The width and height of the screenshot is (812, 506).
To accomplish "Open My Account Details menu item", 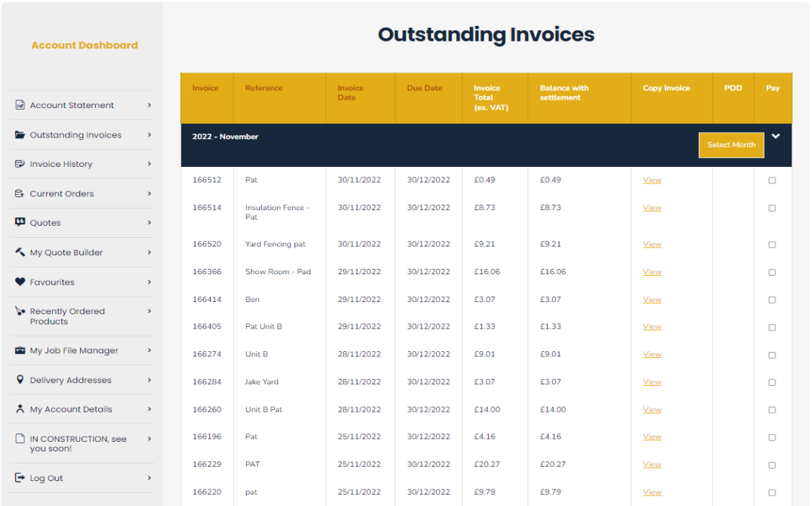I will (x=71, y=409).
